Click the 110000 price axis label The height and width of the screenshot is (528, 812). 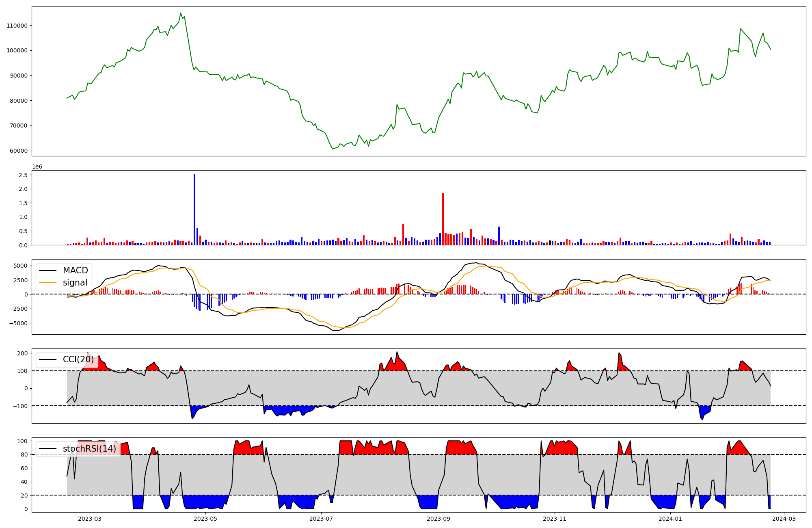[17, 26]
